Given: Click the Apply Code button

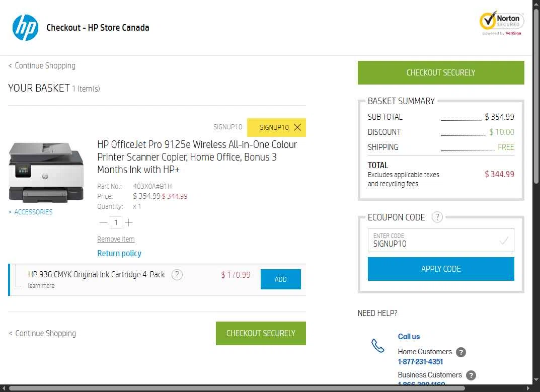Looking at the screenshot, I should (441, 269).
